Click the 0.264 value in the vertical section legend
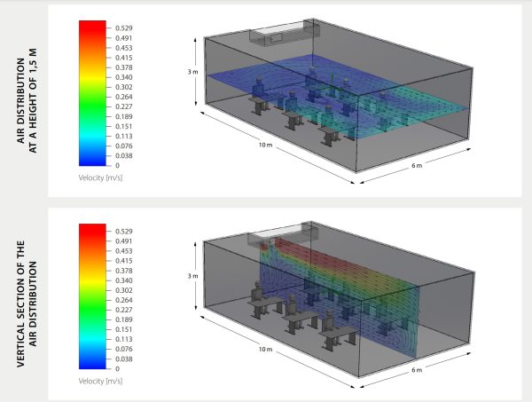Screen dimensions: 532x402 tap(124, 300)
